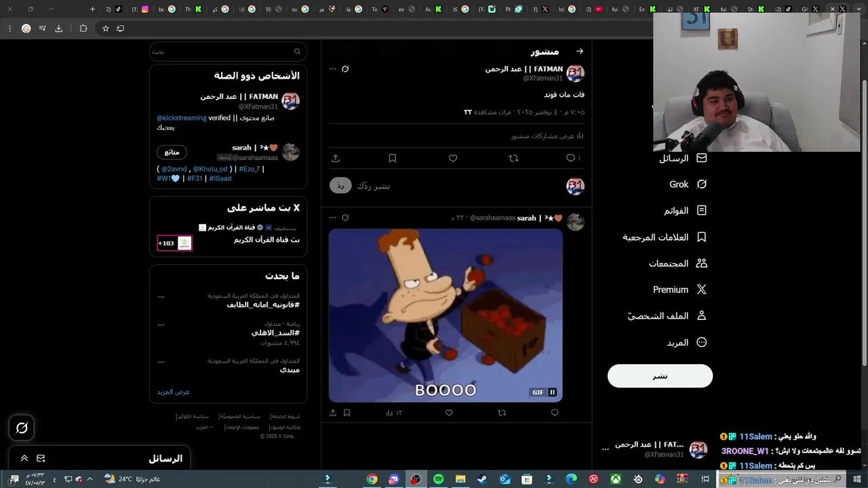
Task: Open sarah's avatar on GIF reply
Action: point(575,222)
